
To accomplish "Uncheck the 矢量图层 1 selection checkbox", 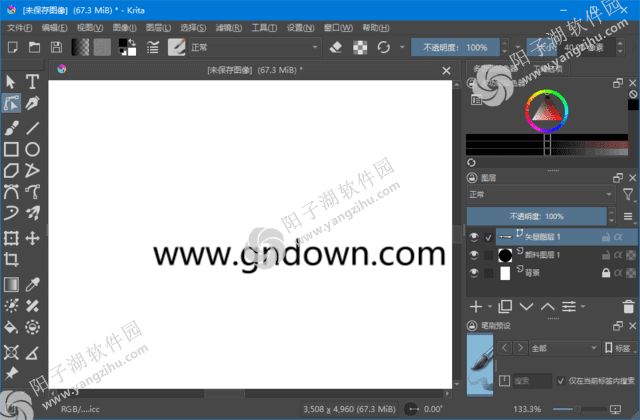I will [x=488, y=237].
